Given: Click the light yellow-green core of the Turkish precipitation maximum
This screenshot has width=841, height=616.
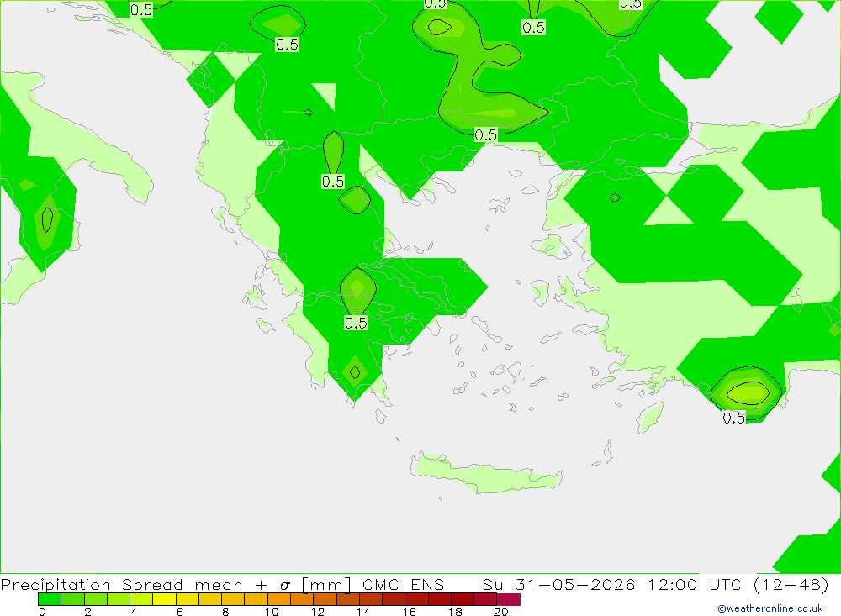Looking at the screenshot, I should pyautogui.click(x=748, y=393).
